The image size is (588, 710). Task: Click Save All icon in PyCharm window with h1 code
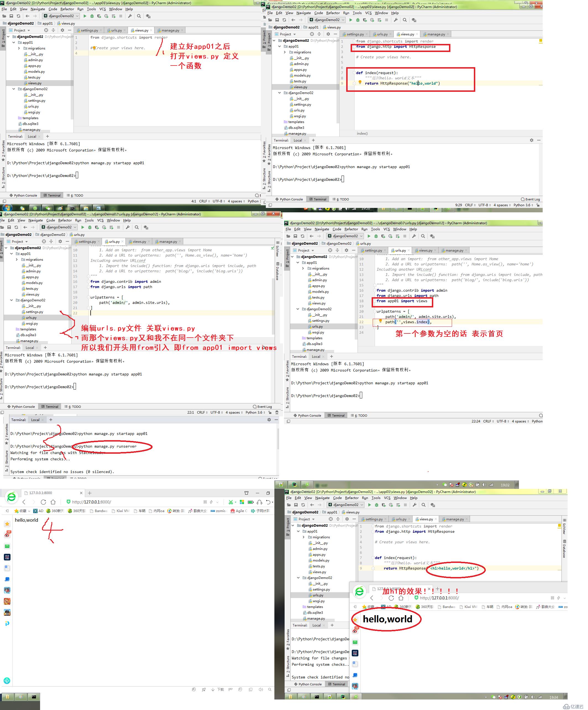point(296,505)
